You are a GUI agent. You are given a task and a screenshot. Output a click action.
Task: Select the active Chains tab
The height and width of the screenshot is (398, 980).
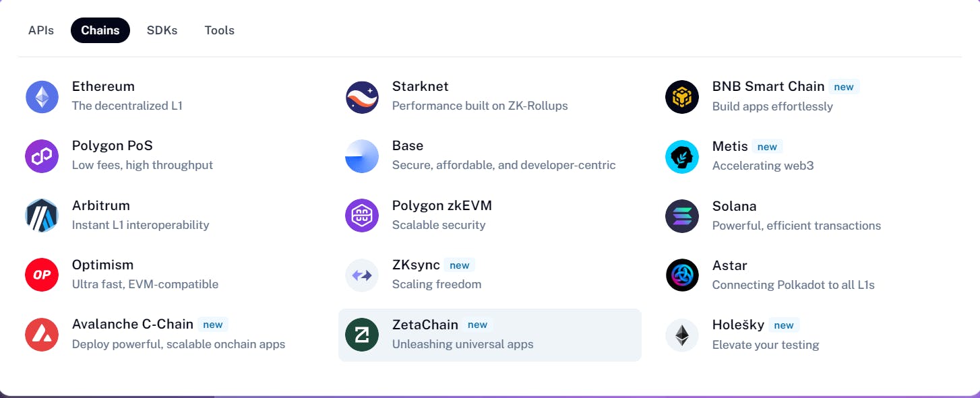[x=100, y=30]
